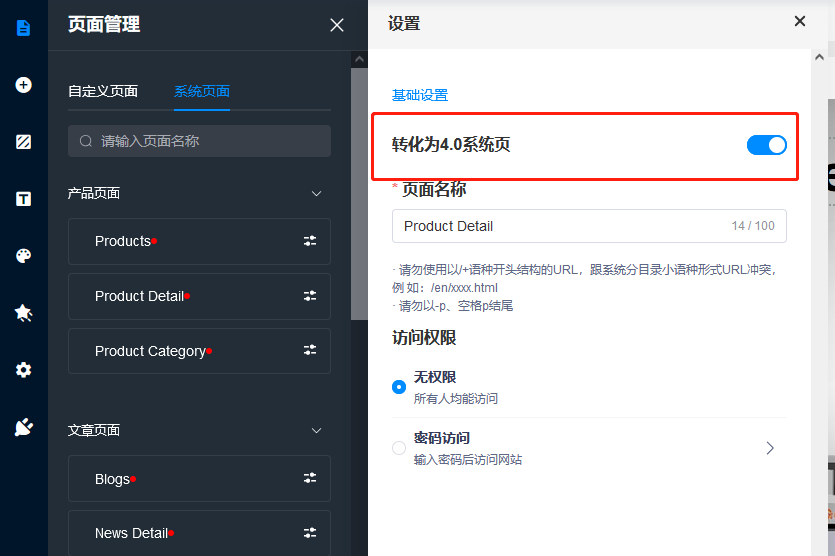Switch to the 系统页面 tab

pos(202,91)
